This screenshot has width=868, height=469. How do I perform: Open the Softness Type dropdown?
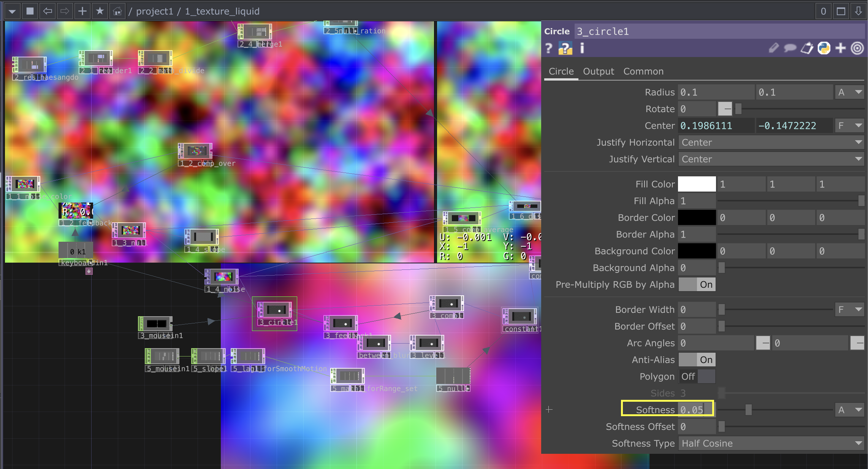pyautogui.click(x=771, y=444)
